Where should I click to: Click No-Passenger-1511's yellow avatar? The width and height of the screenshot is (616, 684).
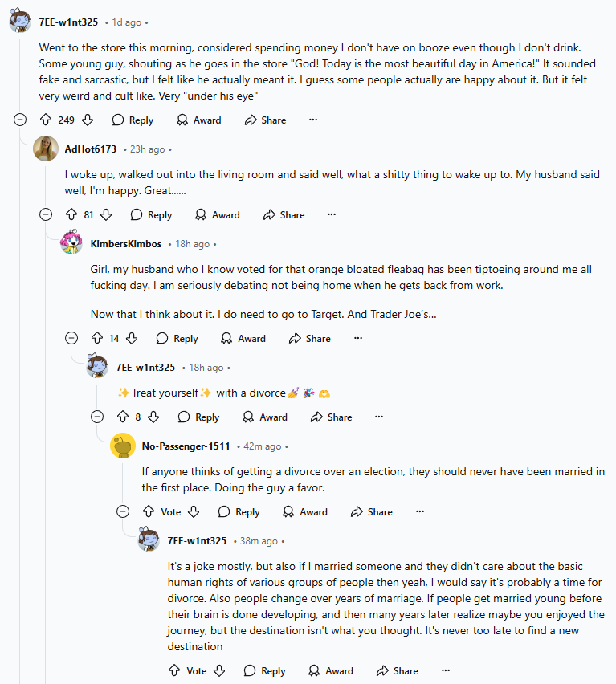point(123,446)
